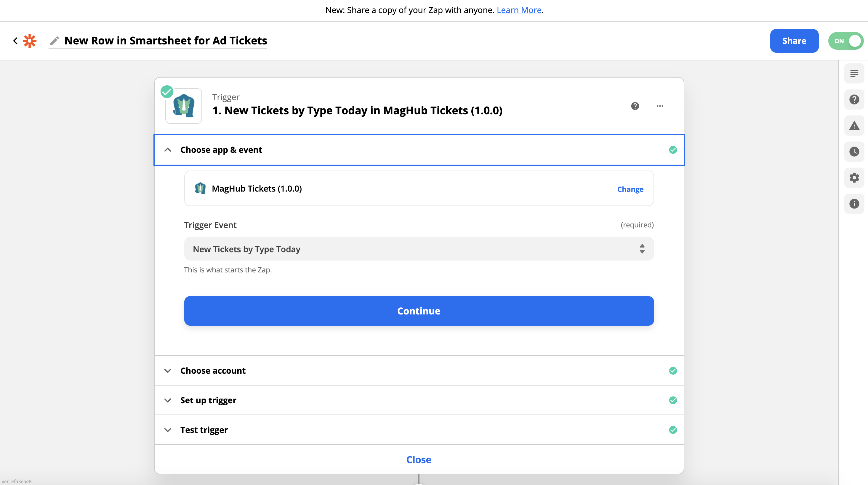Open the Help sidebar icon
868x485 pixels.
point(854,99)
